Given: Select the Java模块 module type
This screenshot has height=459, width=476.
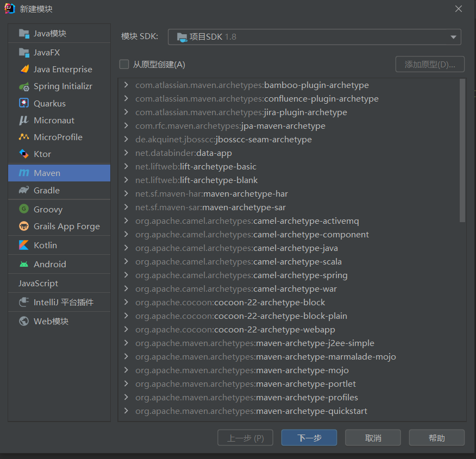Looking at the screenshot, I should [x=59, y=33].
